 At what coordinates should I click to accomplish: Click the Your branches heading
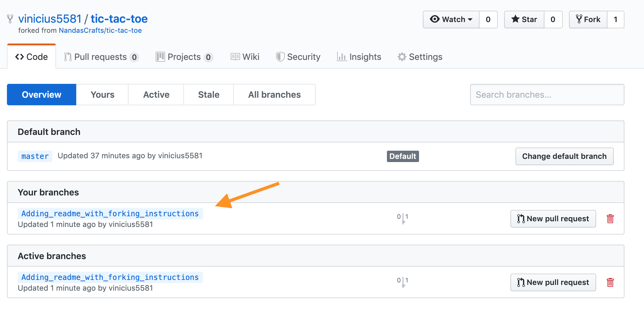point(48,192)
